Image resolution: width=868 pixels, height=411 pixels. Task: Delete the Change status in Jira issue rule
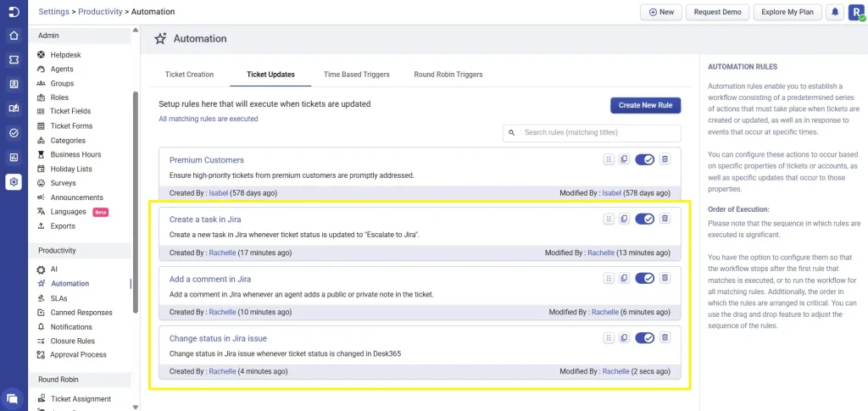pos(665,337)
